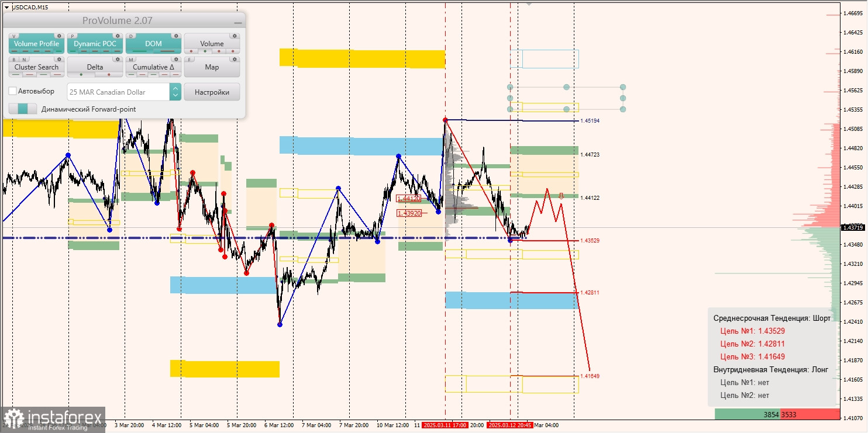Click Среднесрочная Тенденция: Шорт text
The image size is (868, 433).
771,318
